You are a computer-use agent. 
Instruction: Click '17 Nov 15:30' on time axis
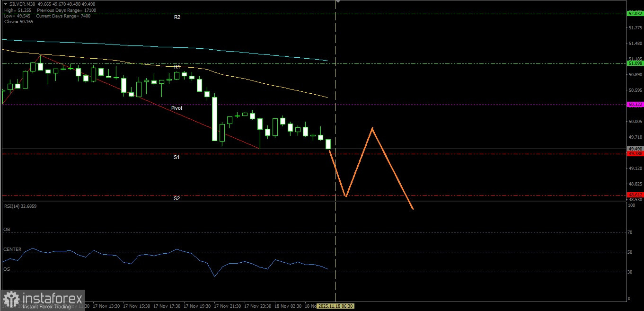137,306
